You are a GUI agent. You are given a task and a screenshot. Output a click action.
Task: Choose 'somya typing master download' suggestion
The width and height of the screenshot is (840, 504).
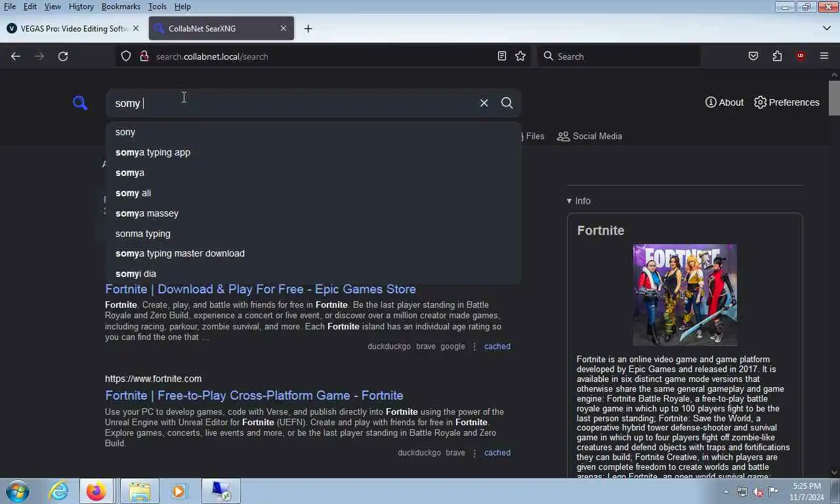coord(314,253)
